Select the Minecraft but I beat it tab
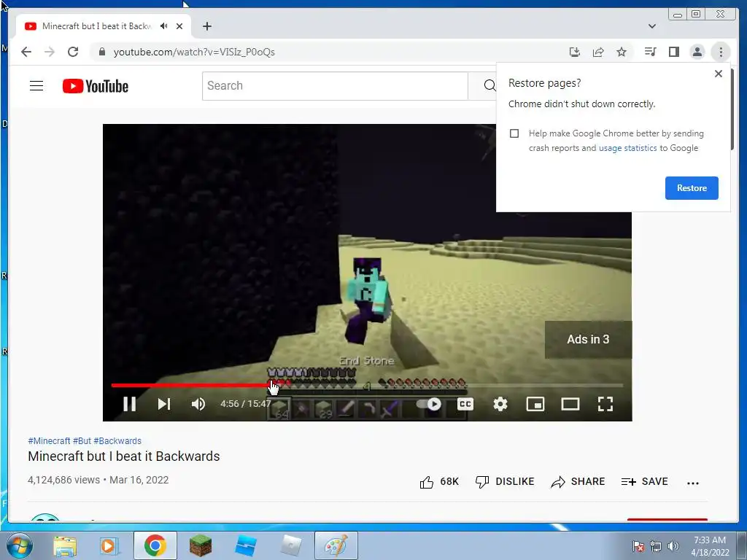Image resolution: width=747 pixels, height=560 pixels. click(x=104, y=26)
